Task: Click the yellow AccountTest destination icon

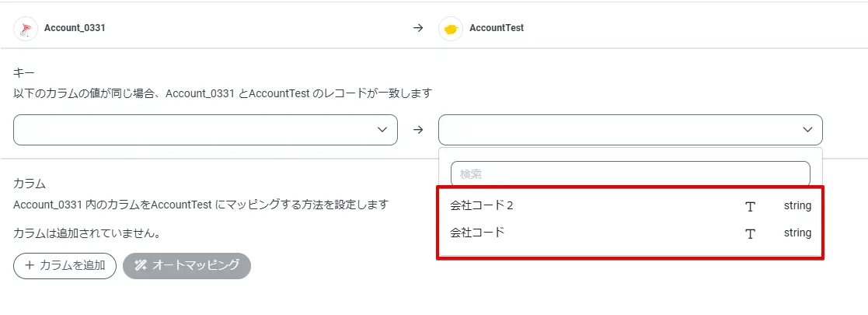Action: [451, 28]
